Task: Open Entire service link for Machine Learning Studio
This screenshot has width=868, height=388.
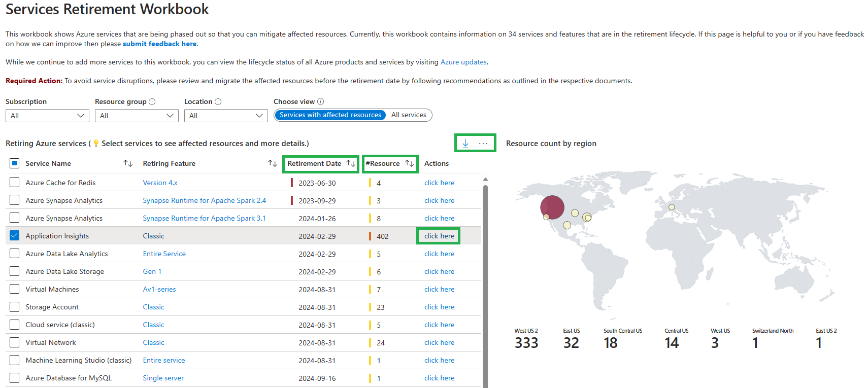Action: [164, 360]
